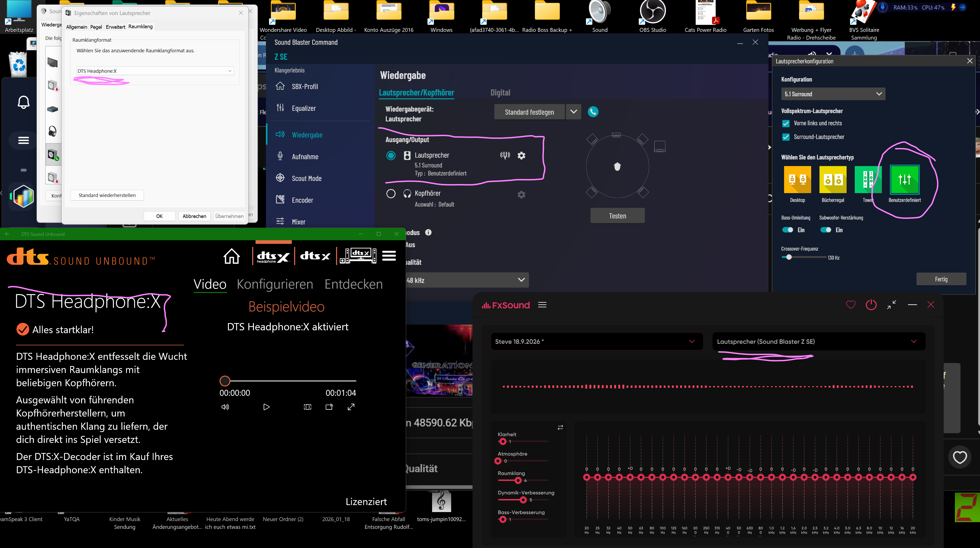Open the FxSound hamburger menu

(542, 305)
